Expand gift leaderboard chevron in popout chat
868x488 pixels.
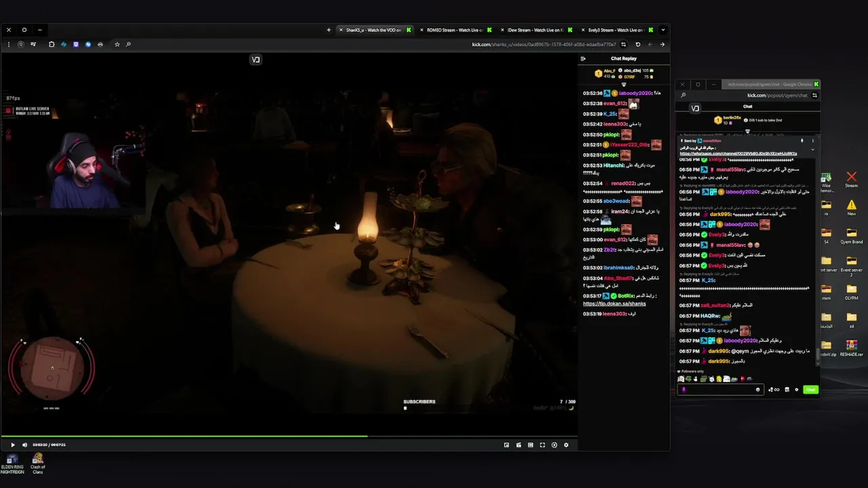point(748,131)
